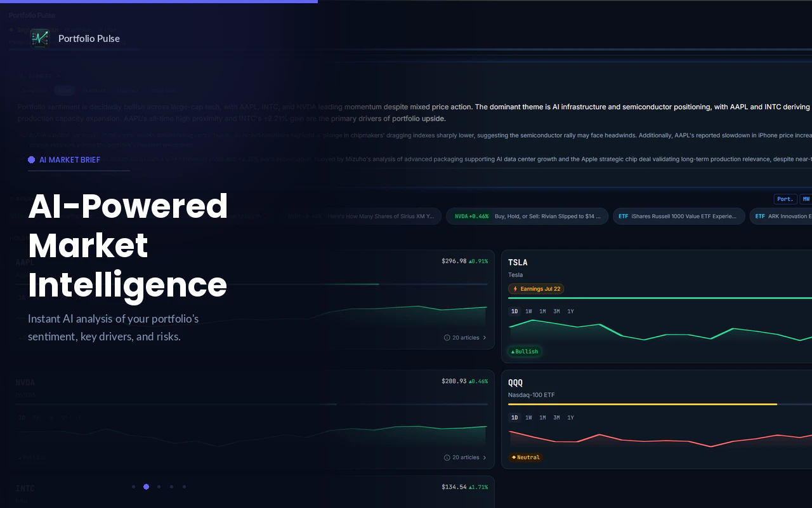This screenshot has height=508, width=812.
Task: Select the first carousel dot
Action: coord(133,486)
